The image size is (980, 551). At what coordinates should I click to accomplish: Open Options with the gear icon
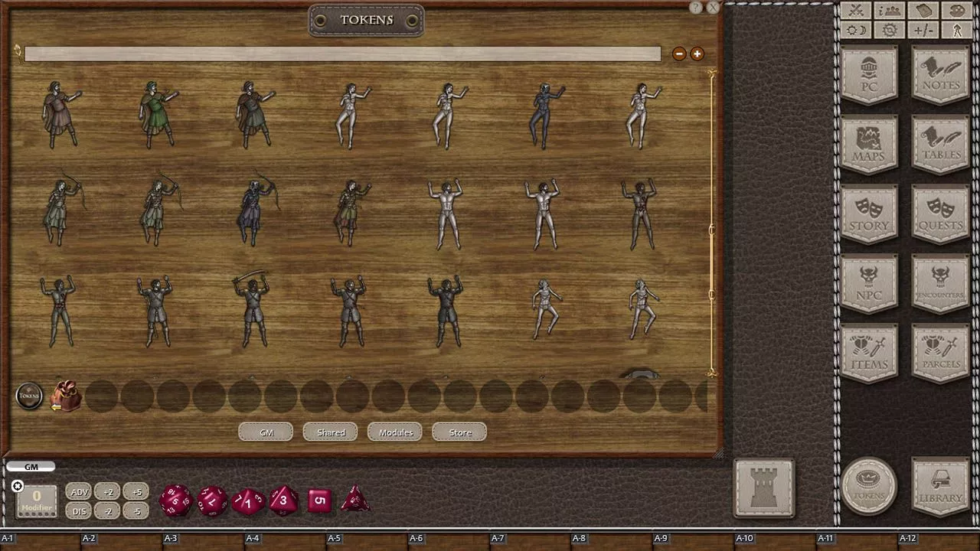(890, 31)
